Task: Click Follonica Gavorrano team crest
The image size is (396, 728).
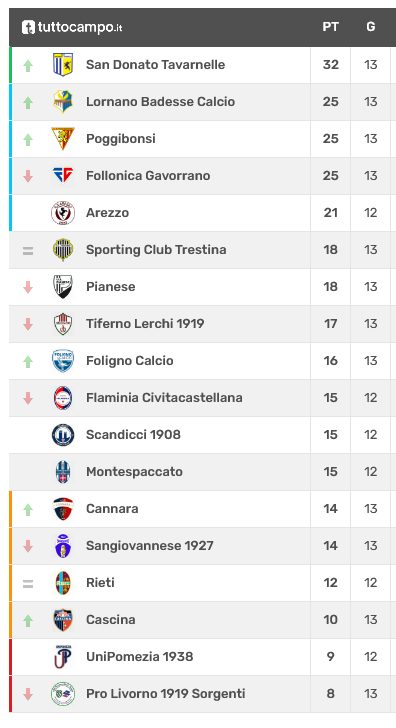Action: 63,176
